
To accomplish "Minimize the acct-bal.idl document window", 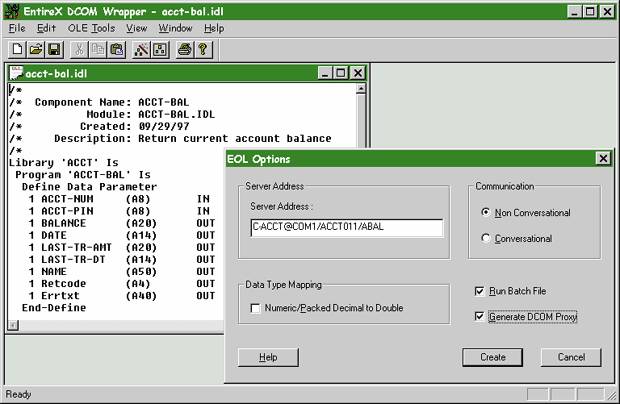I will click(x=325, y=73).
